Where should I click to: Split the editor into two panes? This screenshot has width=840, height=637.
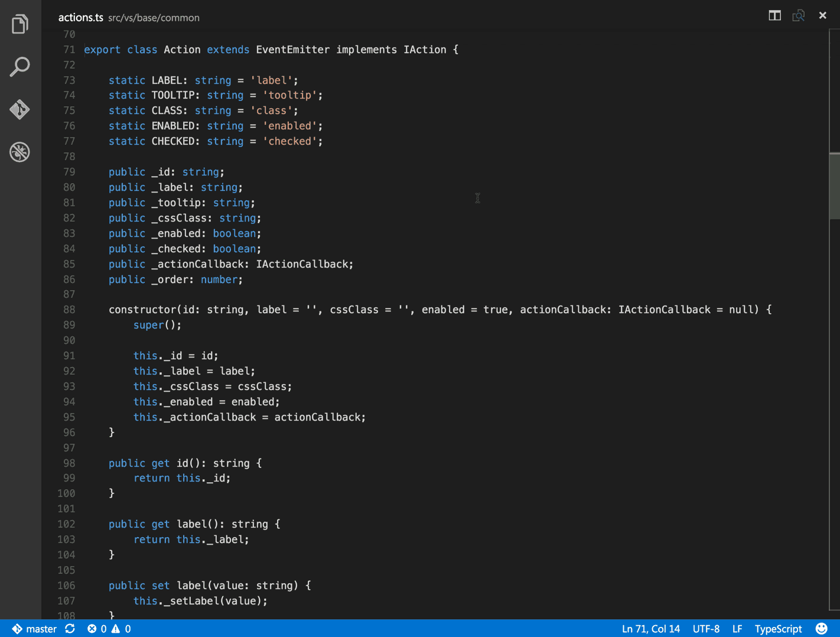click(x=774, y=15)
